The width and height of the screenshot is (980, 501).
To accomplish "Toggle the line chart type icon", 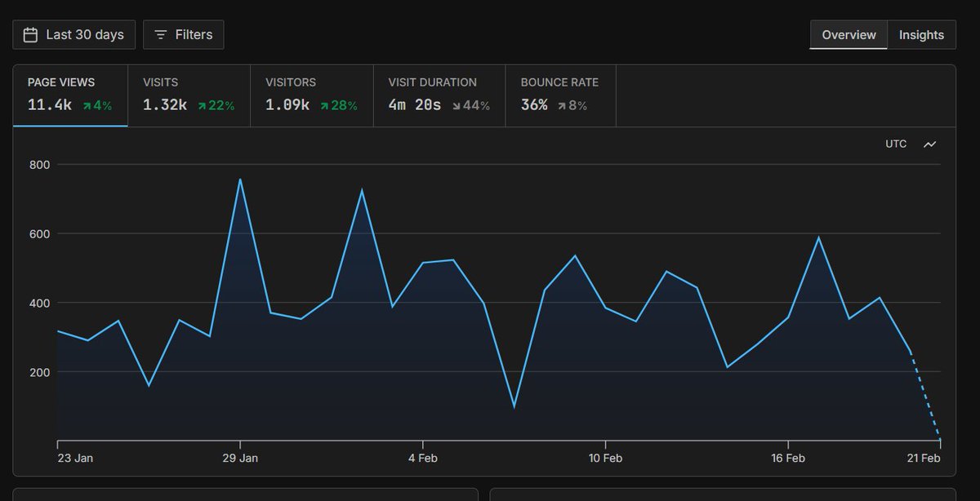I will click(930, 144).
